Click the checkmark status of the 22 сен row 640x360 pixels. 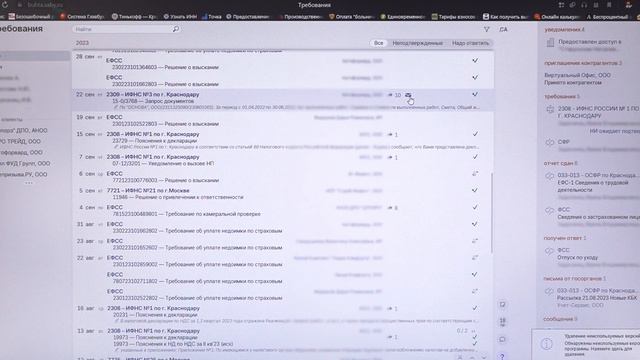(x=475, y=94)
